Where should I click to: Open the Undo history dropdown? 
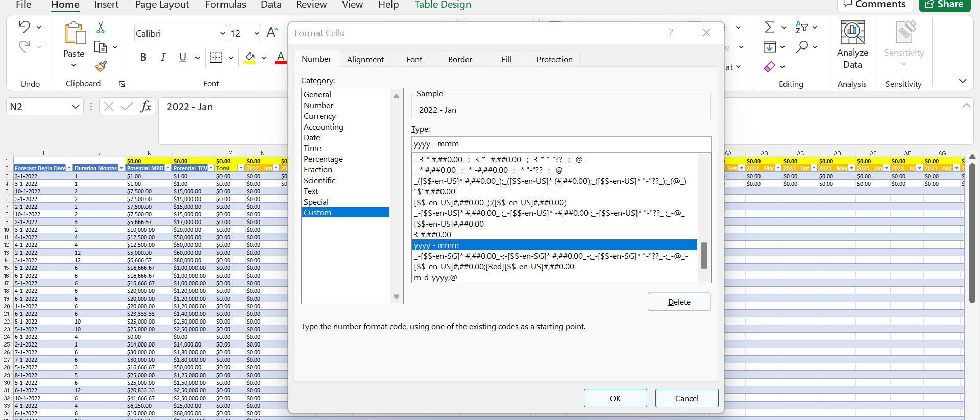pos(39,27)
